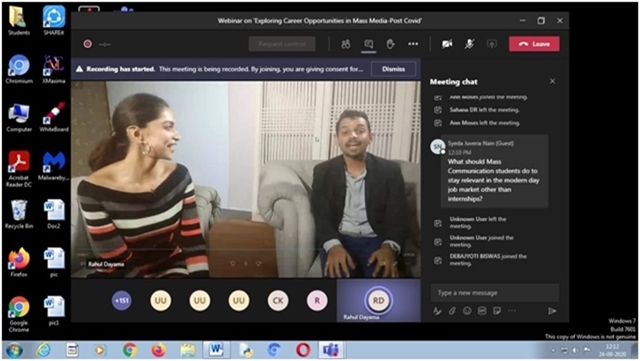
Task: Open the text format icon below message box
Action: [437, 311]
